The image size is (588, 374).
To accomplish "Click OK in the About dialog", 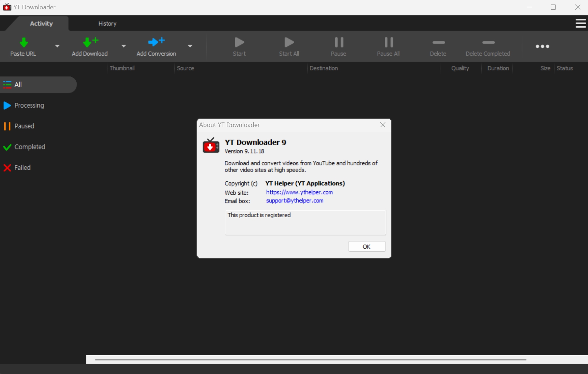I will tap(367, 247).
